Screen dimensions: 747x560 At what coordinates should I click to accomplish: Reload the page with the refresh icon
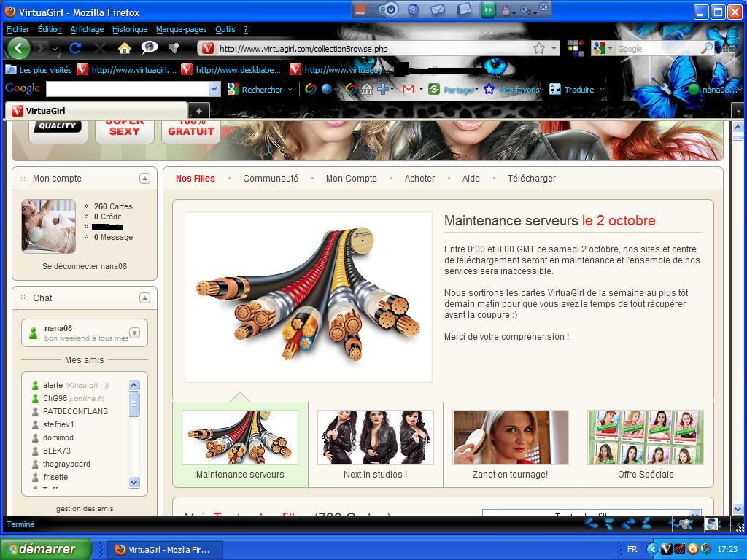point(75,48)
